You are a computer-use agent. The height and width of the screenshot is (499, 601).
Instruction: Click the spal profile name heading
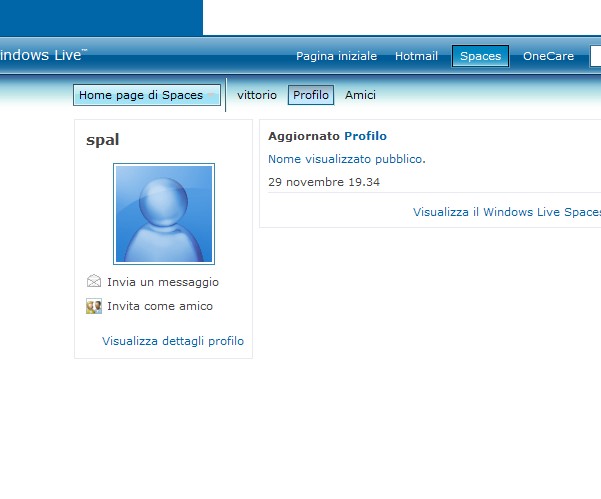103,140
